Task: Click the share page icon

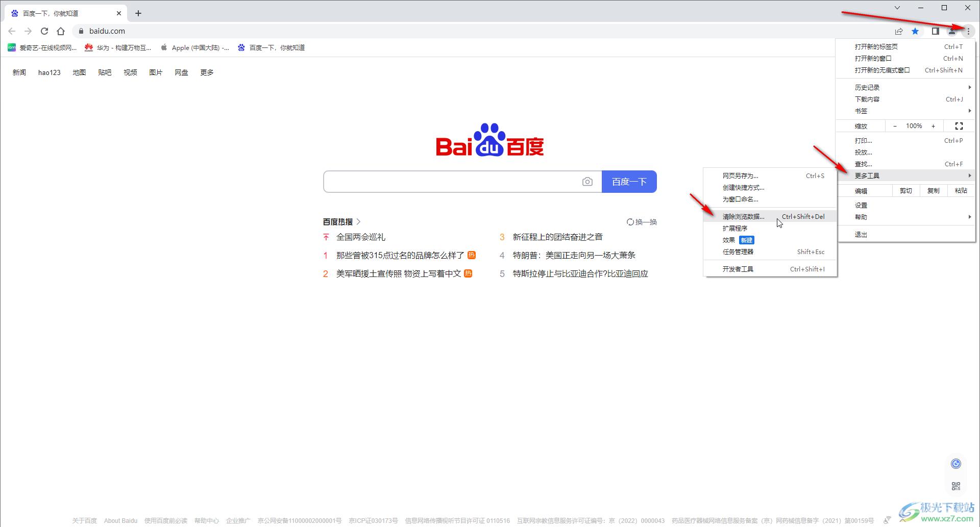Action: 899,31
